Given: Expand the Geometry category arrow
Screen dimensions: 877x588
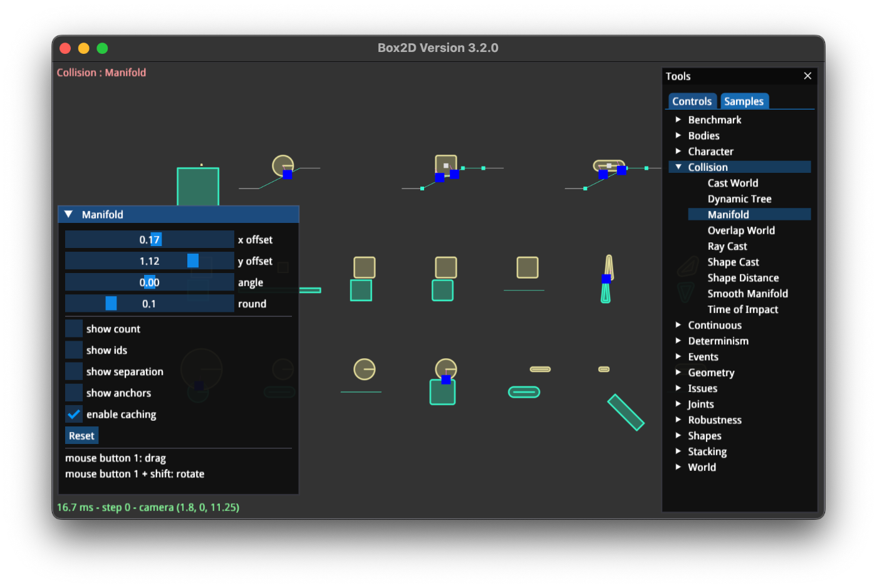Looking at the screenshot, I should point(678,373).
